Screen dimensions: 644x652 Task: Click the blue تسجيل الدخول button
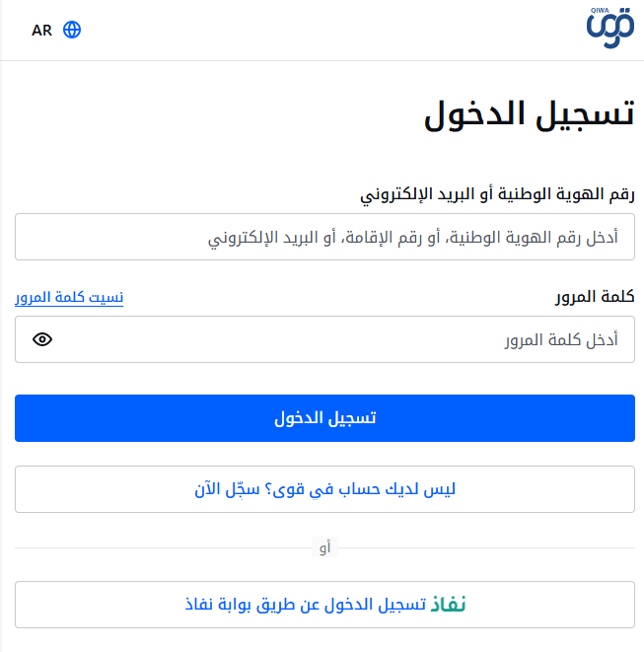point(324,418)
